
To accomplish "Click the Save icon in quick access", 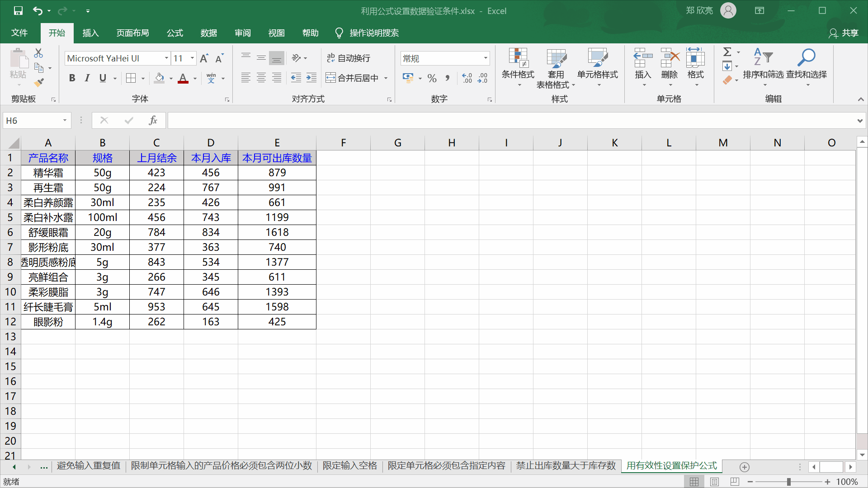I will [x=18, y=10].
